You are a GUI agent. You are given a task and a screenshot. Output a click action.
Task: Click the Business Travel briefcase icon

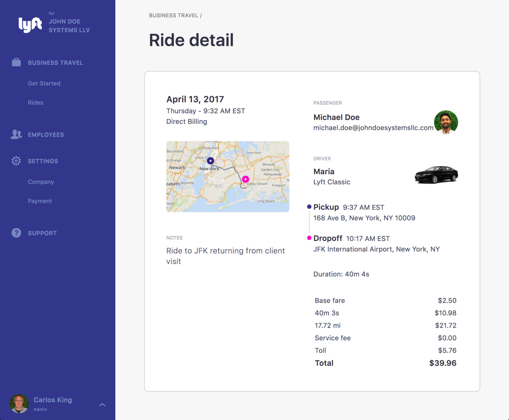pyautogui.click(x=16, y=62)
